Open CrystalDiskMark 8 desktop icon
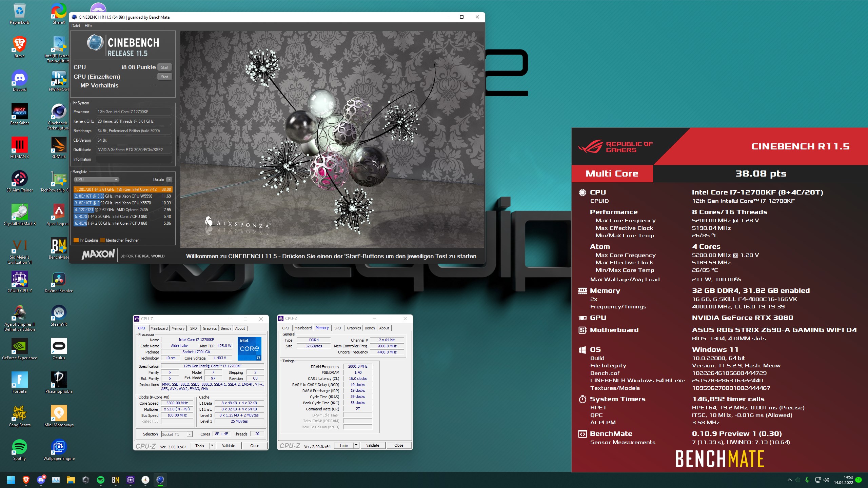The width and height of the screenshot is (868, 488). click(x=19, y=215)
